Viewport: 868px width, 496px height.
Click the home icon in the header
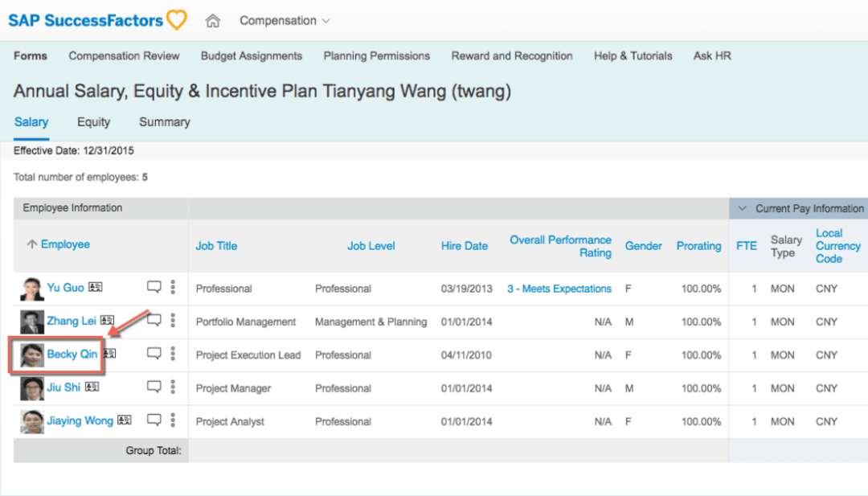pyautogui.click(x=212, y=19)
